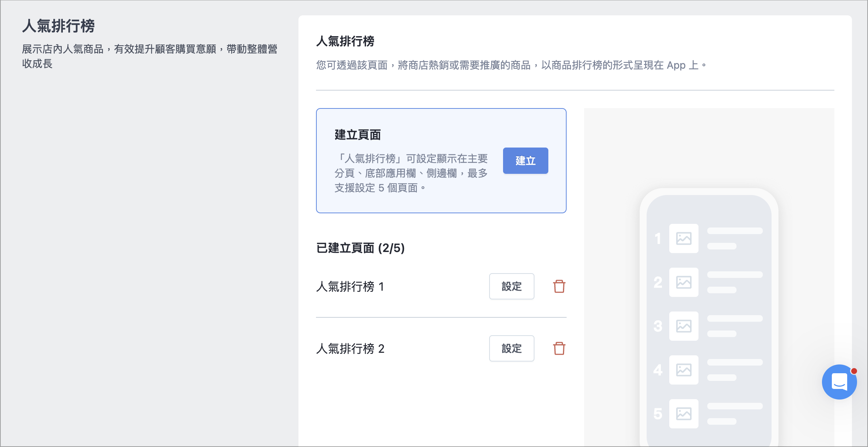Click the blue 建立 button
Viewport: 868px width, 447px height.
tap(525, 161)
